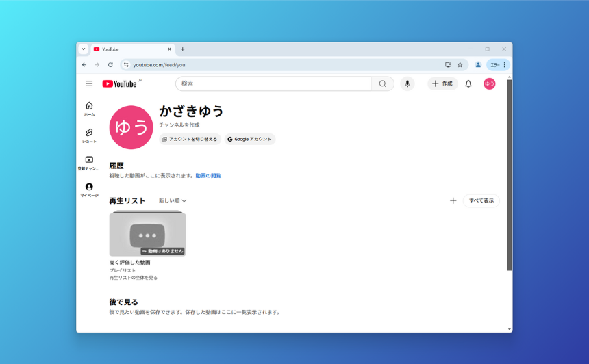Expand the 新しい順 sort dropdown
The image size is (589, 364).
[173, 200]
